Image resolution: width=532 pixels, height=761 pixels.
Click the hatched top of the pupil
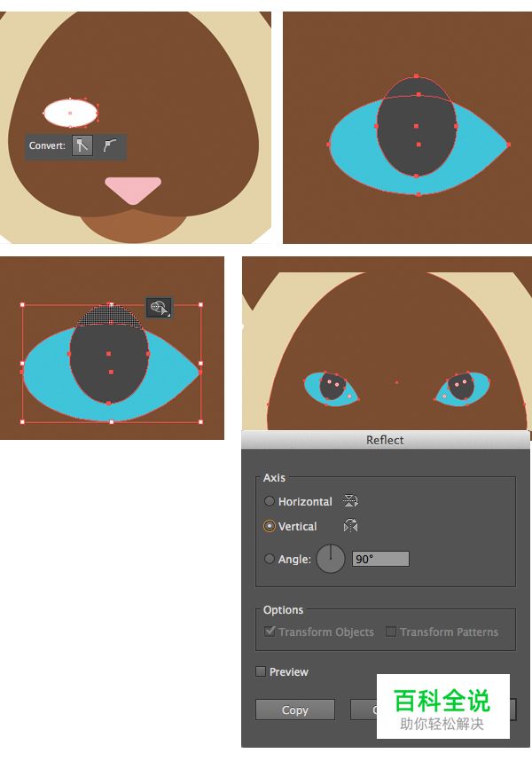(x=111, y=316)
